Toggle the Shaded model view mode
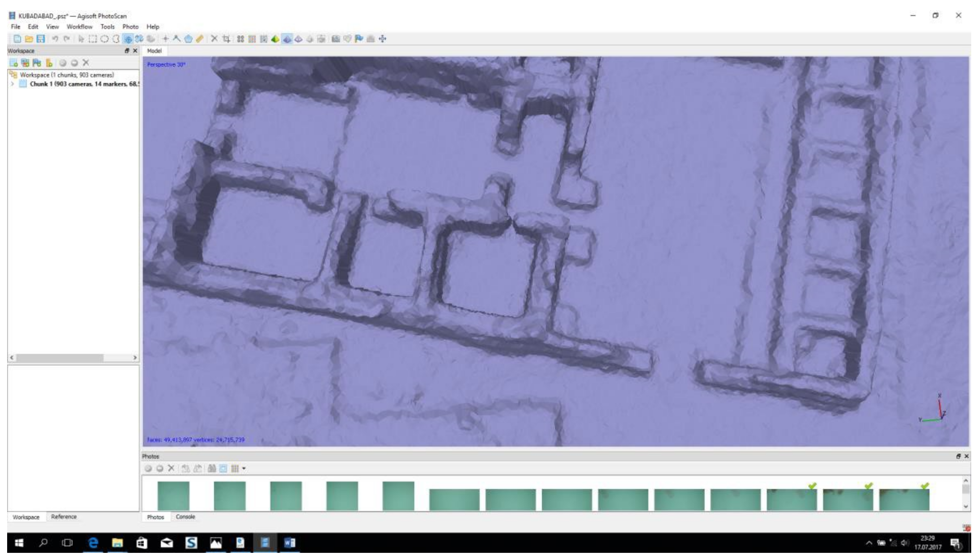978x560 pixels. pyautogui.click(x=287, y=39)
